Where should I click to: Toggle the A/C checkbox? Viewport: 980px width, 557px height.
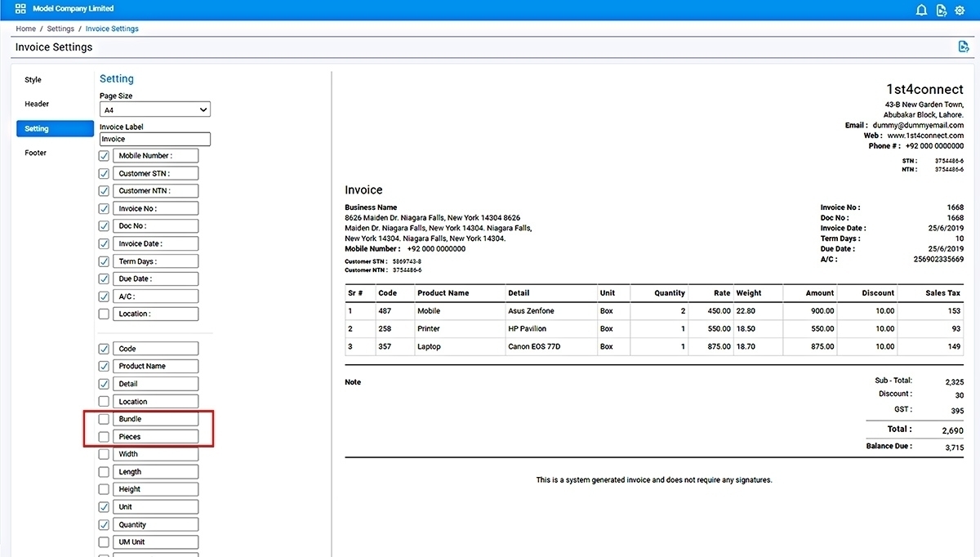[x=104, y=296]
